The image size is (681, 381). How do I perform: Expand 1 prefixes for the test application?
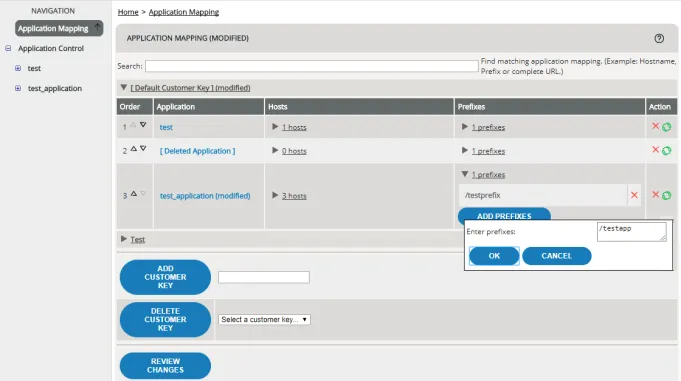(x=465, y=127)
